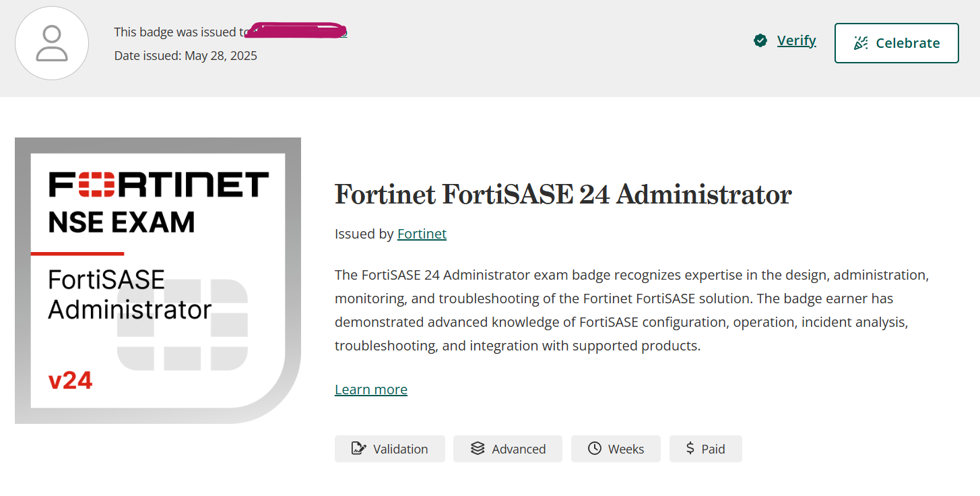Click the Validation tag's pencil-document icon
This screenshot has width=980, height=496.
(359, 449)
